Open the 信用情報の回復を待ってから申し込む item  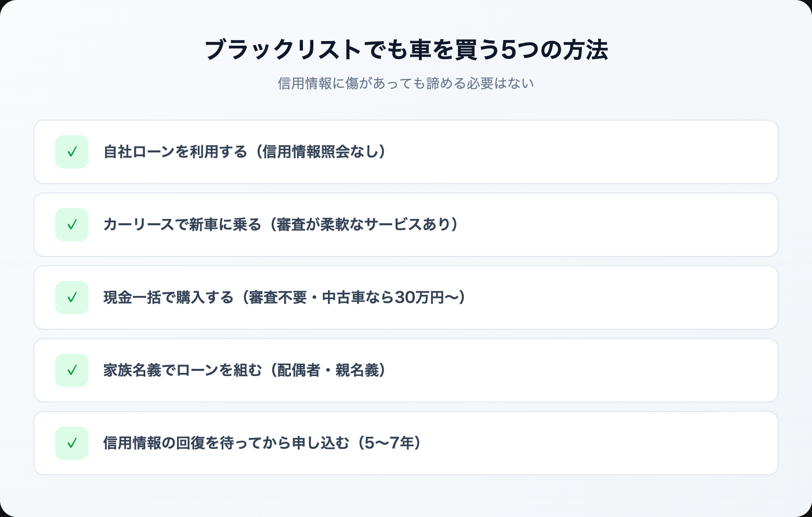coord(226,443)
